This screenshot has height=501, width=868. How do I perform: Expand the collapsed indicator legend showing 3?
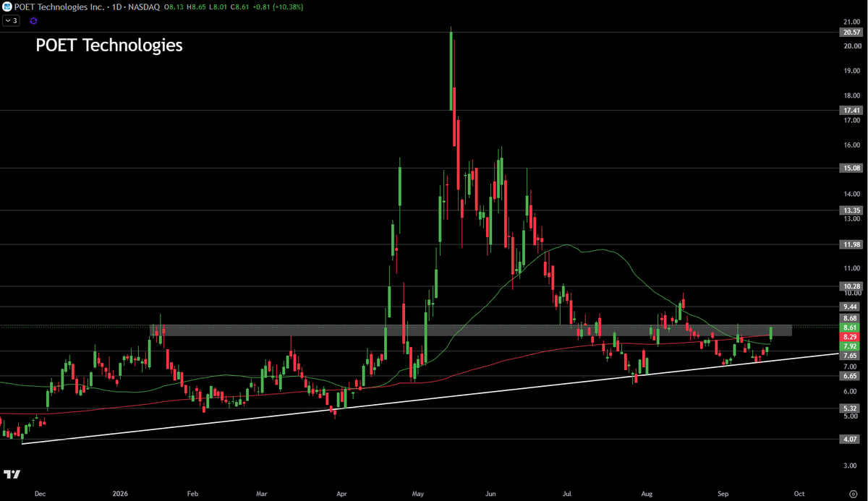11,21
